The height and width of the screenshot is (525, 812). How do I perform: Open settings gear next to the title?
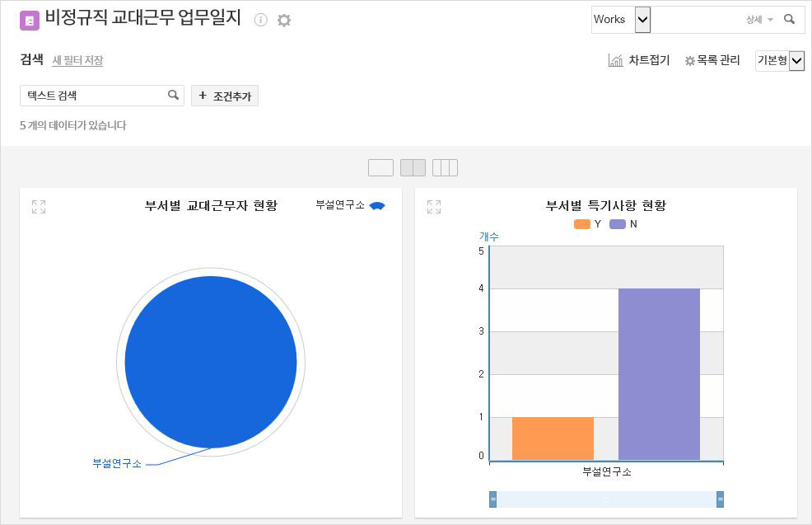coord(284,20)
